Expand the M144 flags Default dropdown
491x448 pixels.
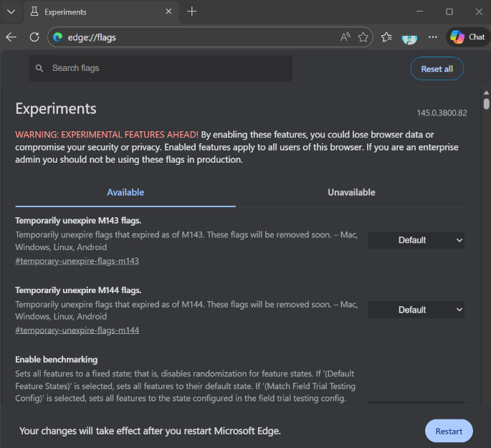416,310
